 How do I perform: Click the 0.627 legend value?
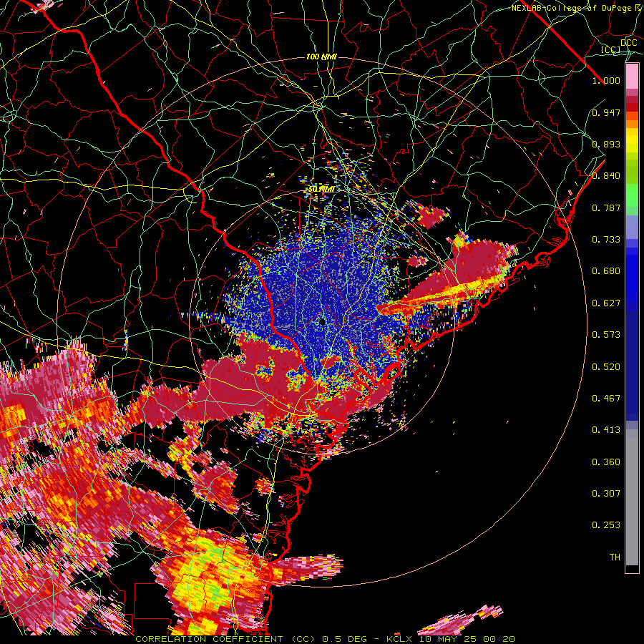tap(606, 303)
